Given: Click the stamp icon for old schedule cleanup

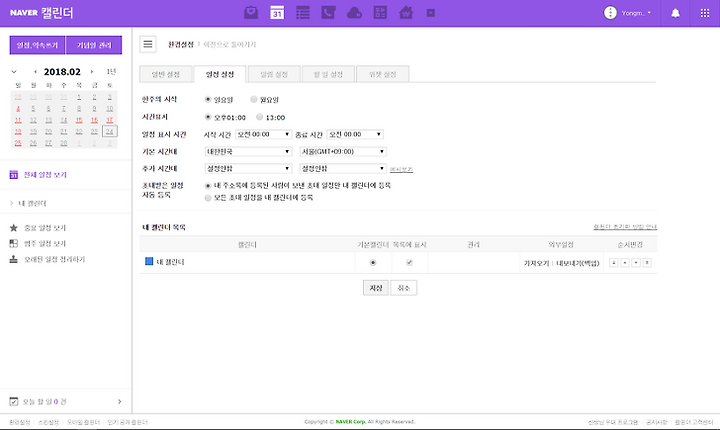Looking at the screenshot, I should pos(14,259).
